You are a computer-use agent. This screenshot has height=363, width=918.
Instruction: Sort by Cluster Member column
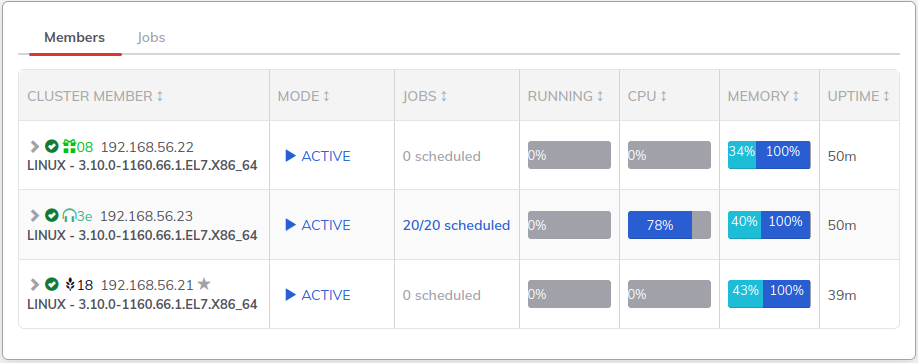95,96
